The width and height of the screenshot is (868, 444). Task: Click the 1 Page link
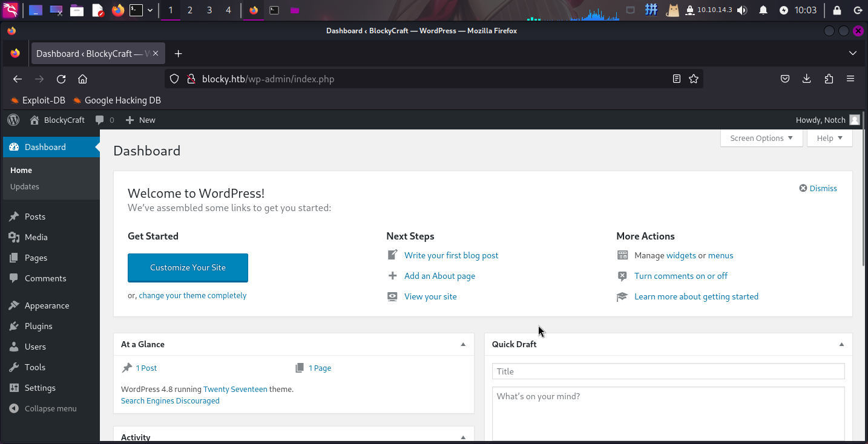click(x=320, y=368)
